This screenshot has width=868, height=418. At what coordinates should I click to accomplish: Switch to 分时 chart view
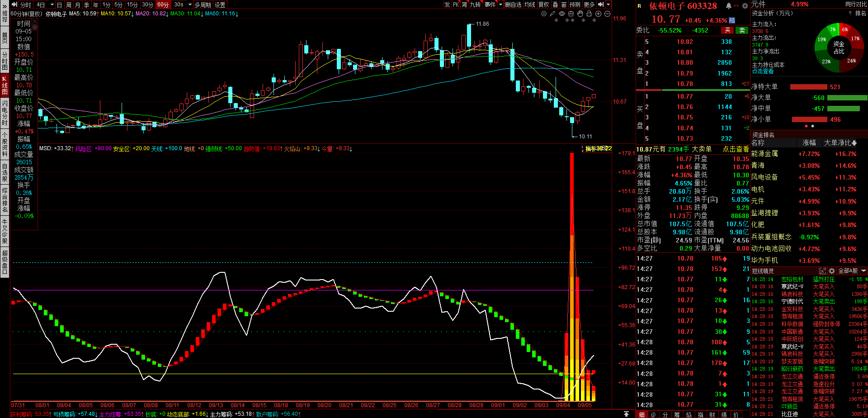(x=26, y=5)
